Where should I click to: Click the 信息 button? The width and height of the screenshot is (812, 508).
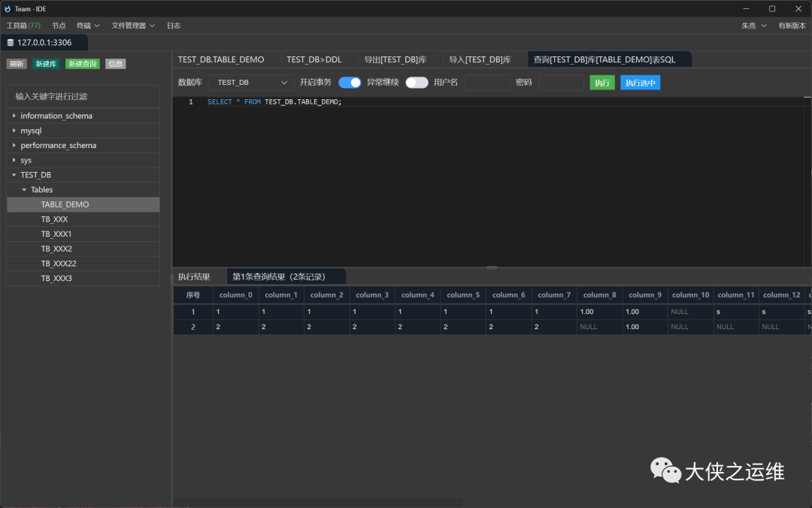[116, 64]
